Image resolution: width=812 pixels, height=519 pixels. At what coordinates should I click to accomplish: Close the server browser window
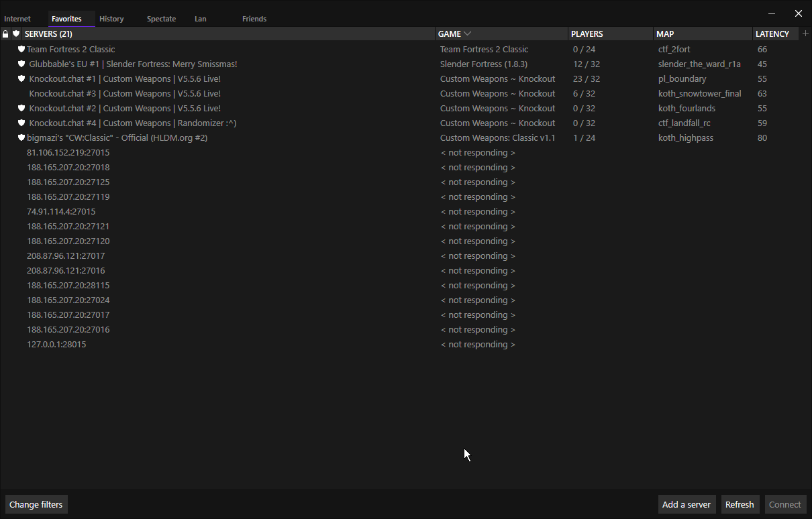(x=798, y=13)
